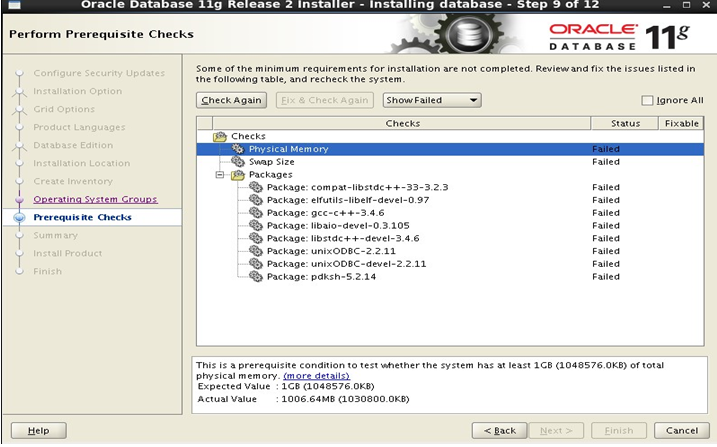Click the Next button
The height and width of the screenshot is (447, 717).
pyautogui.click(x=556, y=431)
